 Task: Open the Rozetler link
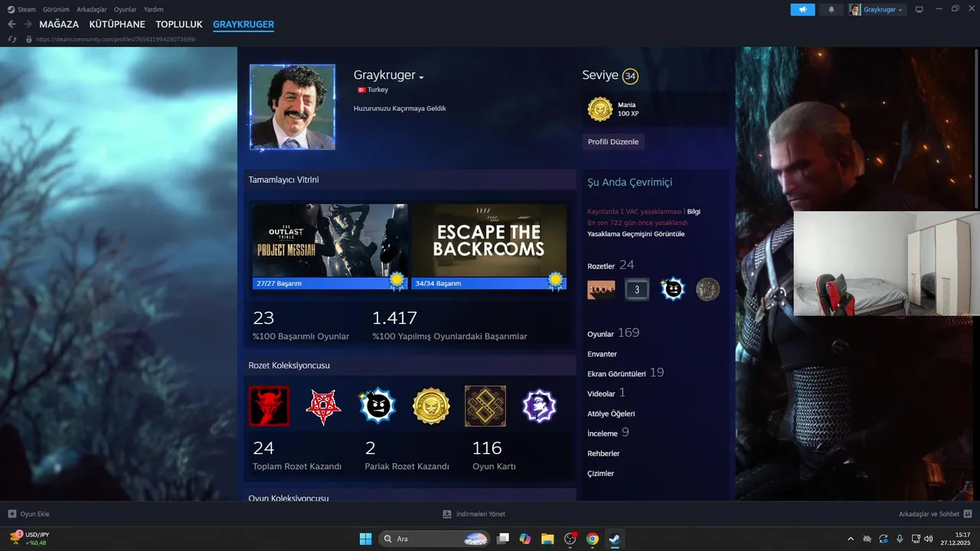601,266
